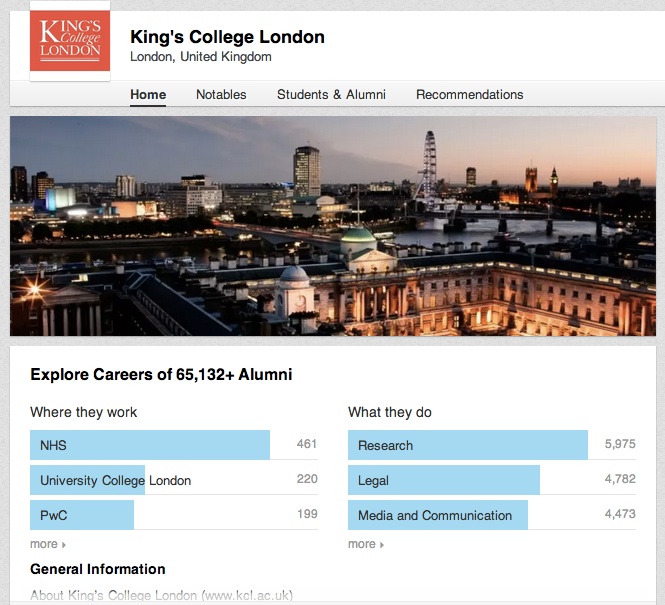Viewport: 665px width, 605px height.
Task: Click the Research count 5,975
Action: (620, 444)
